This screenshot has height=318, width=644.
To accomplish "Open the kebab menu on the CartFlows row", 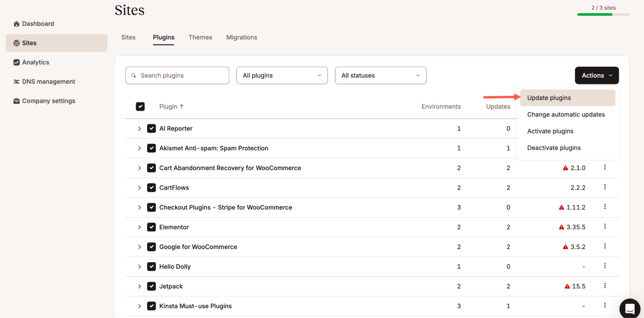I will tap(605, 188).
